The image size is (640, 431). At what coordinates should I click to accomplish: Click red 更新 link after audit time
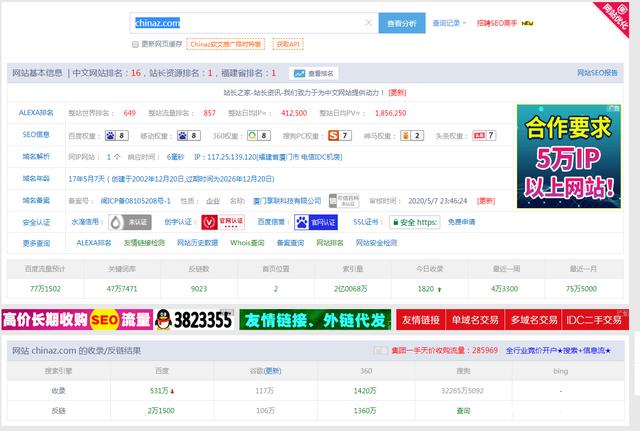[x=487, y=201]
